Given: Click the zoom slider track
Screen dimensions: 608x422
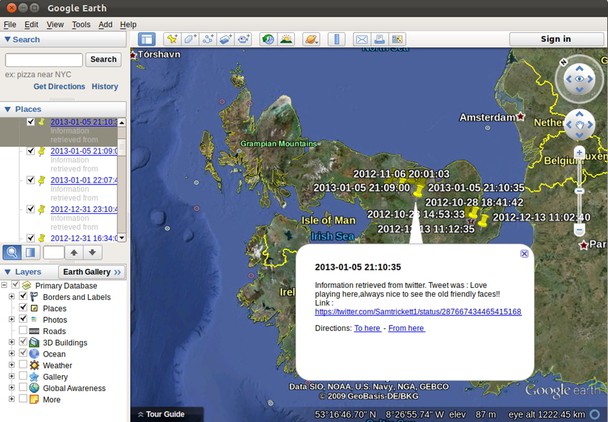Looking at the screenshot, I should click(x=579, y=191).
